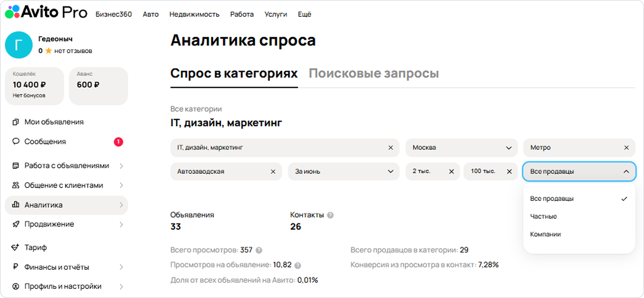Click the help icon next to Контакты
The height and width of the screenshot is (298, 644).
click(330, 215)
